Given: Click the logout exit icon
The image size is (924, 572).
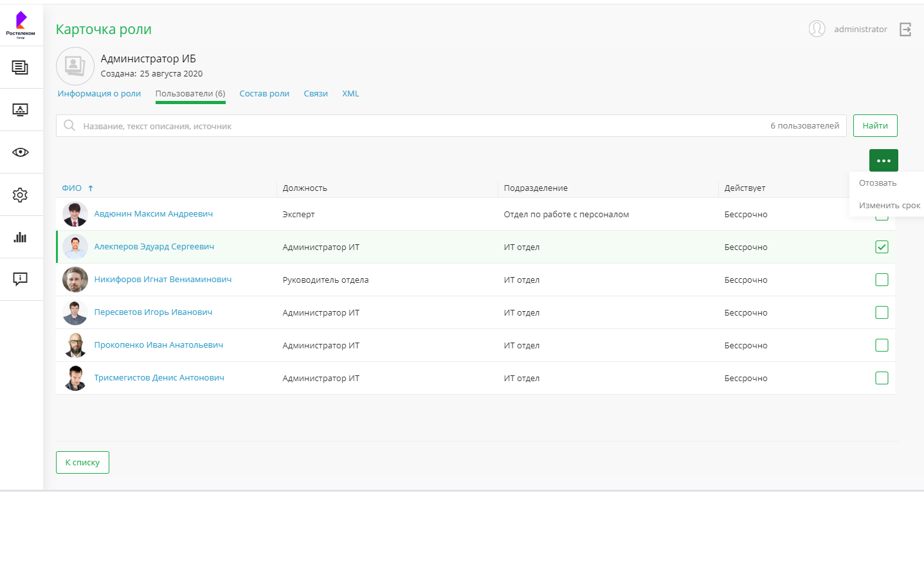Looking at the screenshot, I should tap(905, 30).
